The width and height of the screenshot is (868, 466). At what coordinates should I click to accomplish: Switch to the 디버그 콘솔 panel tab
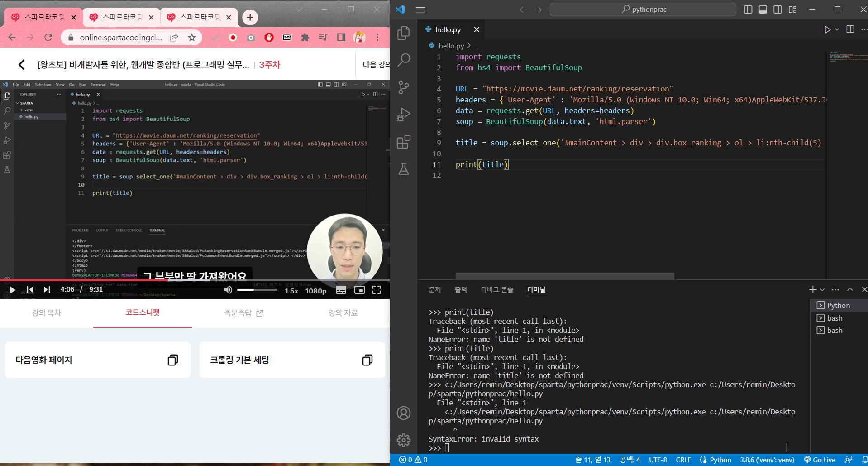[497, 290]
